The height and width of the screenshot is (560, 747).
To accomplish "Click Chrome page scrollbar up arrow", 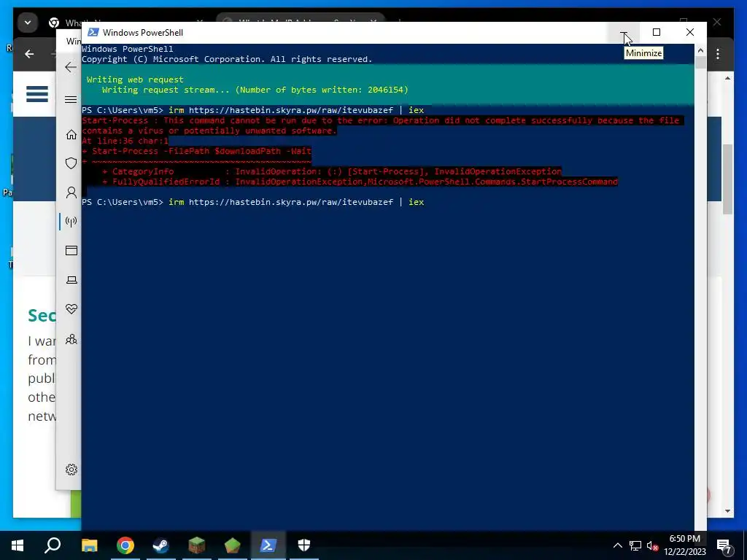I will 727,78.
